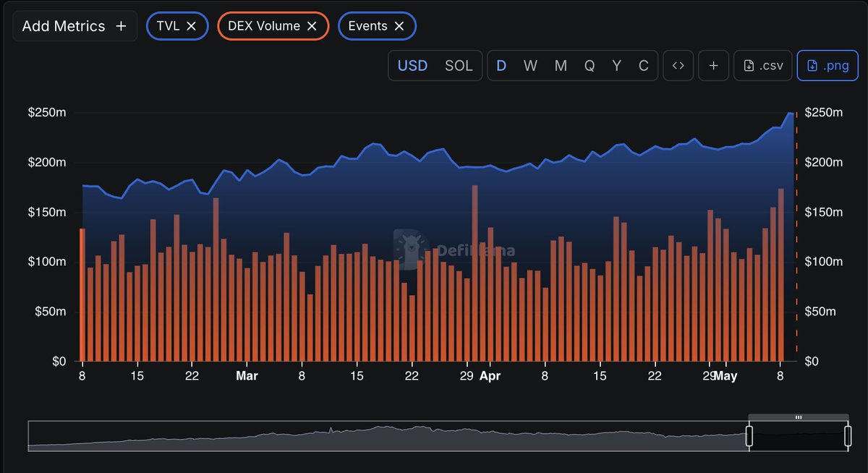Click the plus icon beside embed
This screenshot has height=473, width=868.
(x=713, y=66)
